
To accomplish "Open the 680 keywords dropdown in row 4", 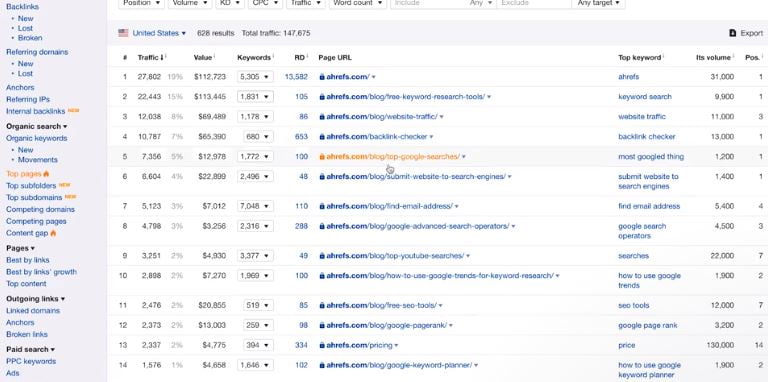I will pos(258,137).
